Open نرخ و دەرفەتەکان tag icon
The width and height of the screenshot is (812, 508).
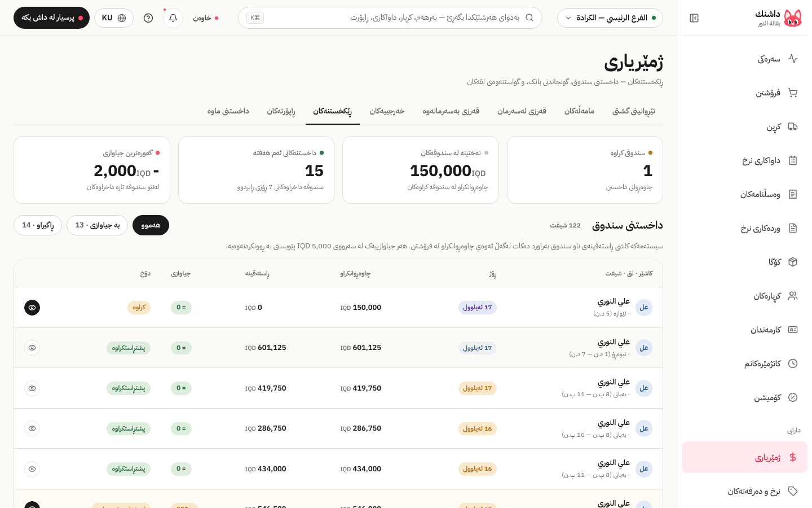coord(793,491)
